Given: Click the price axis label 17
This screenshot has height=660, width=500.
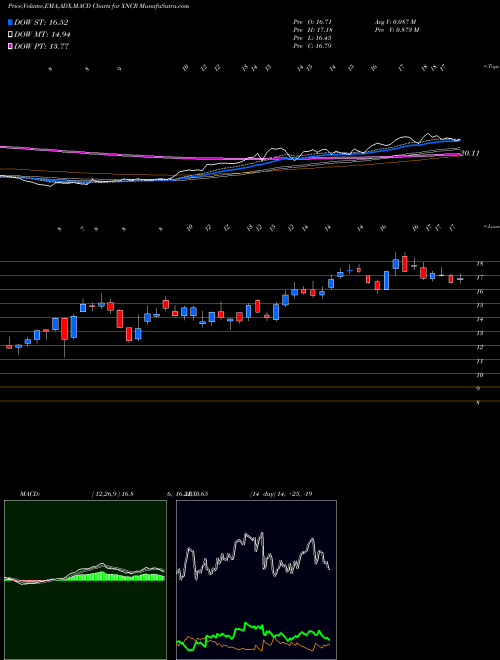Looking at the screenshot, I should point(479,278).
